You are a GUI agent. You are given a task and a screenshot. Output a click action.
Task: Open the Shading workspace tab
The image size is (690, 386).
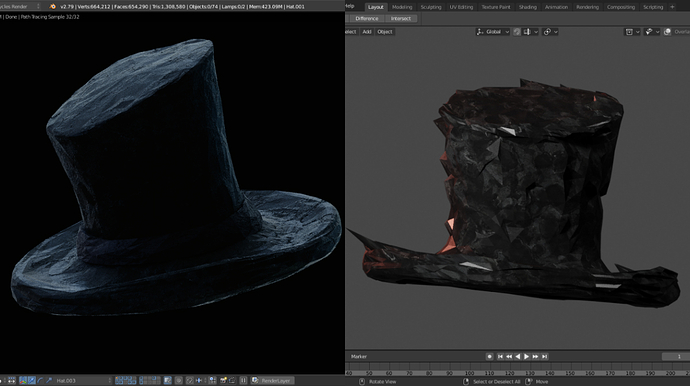(527, 7)
